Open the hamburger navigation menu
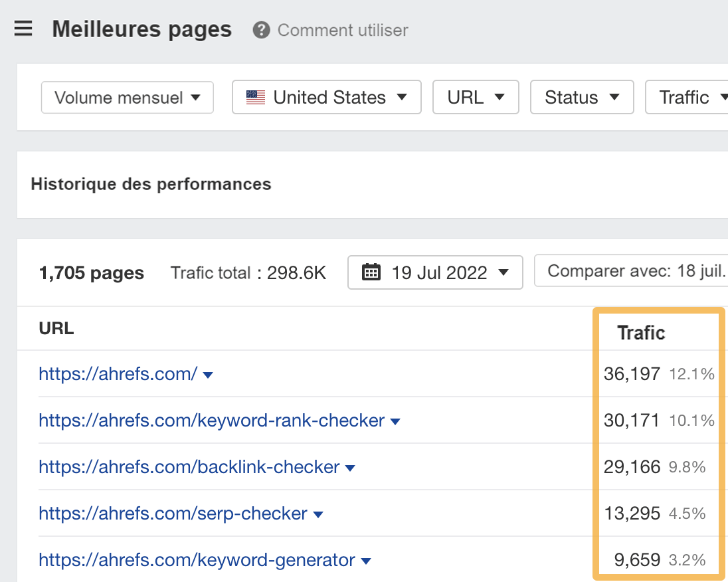The width and height of the screenshot is (728, 582). point(23,28)
